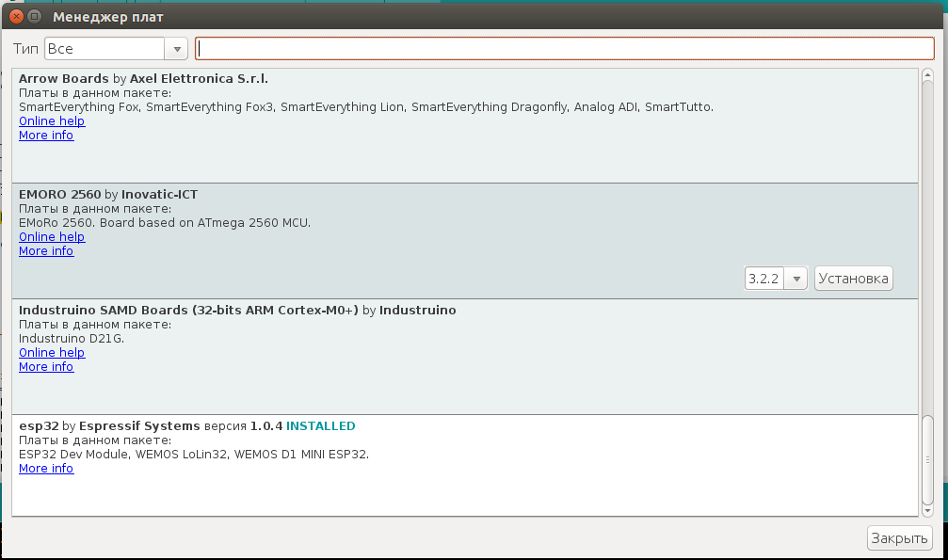Click the scrollbar down arrow
The height and width of the screenshot is (560, 948).
pos(927,508)
